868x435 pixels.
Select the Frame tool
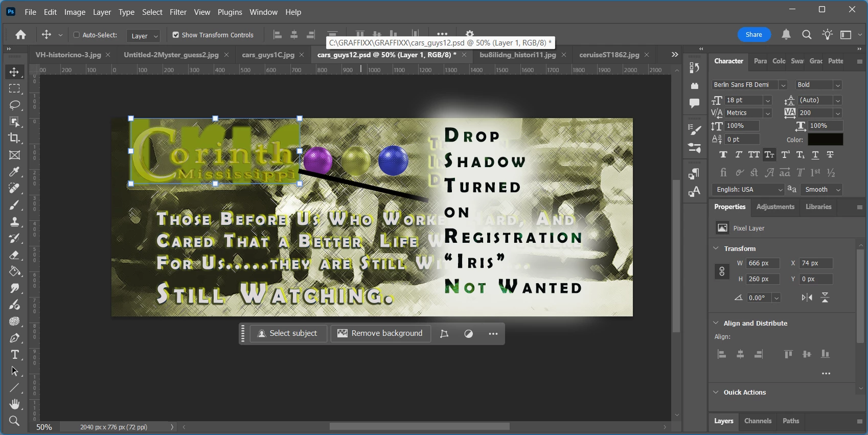pos(14,155)
